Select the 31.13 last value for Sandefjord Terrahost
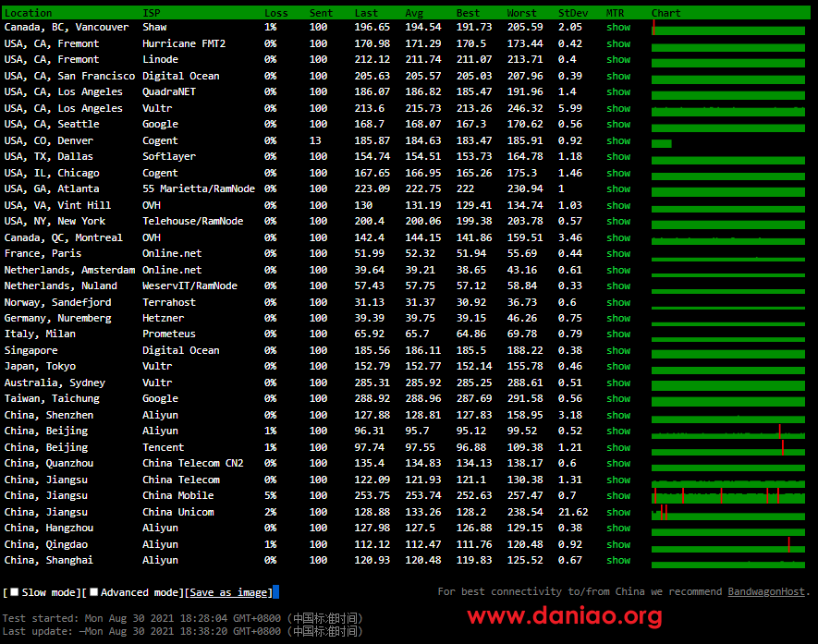Viewport: 818px width, 644px height. pos(370,302)
